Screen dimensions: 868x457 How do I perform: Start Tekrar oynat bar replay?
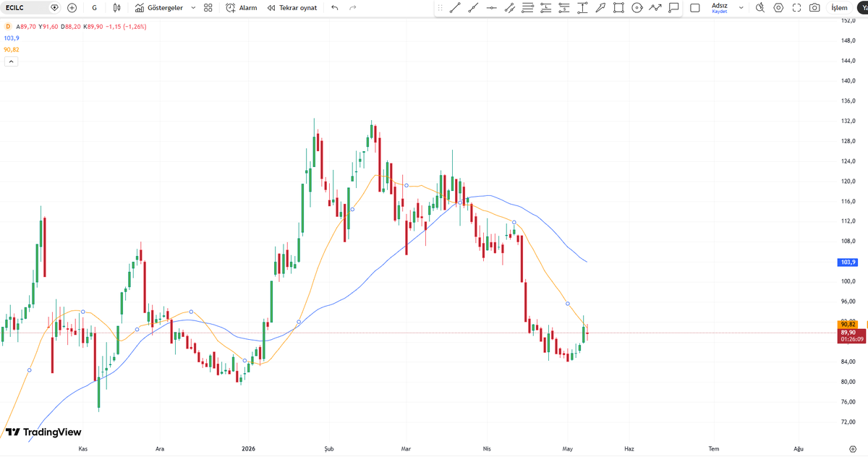(x=292, y=8)
